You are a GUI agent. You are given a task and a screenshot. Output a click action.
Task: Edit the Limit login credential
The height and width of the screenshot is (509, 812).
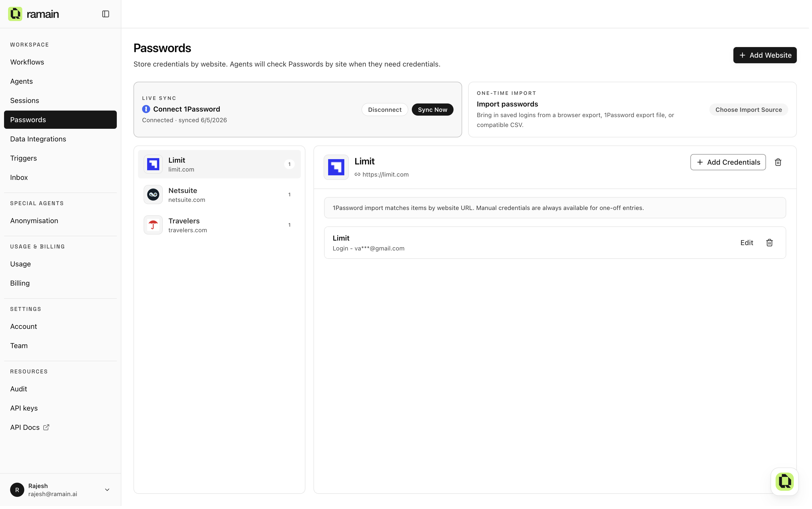pos(747,243)
